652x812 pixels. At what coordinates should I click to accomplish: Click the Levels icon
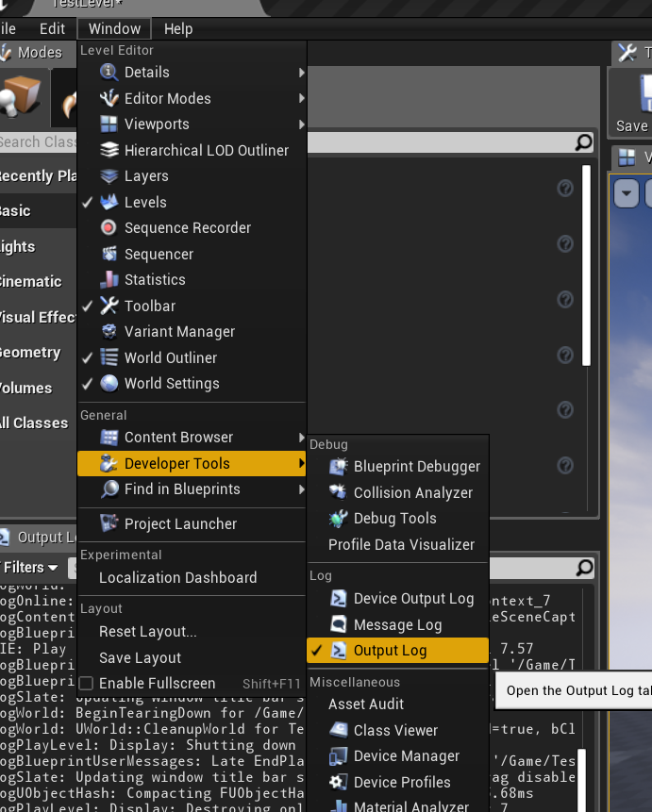pyautogui.click(x=109, y=202)
